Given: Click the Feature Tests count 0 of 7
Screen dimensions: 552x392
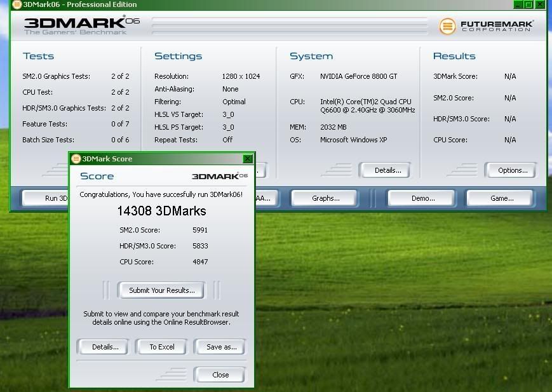Looking at the screenshot, I should pyautogui.click(x=120, y=124).
